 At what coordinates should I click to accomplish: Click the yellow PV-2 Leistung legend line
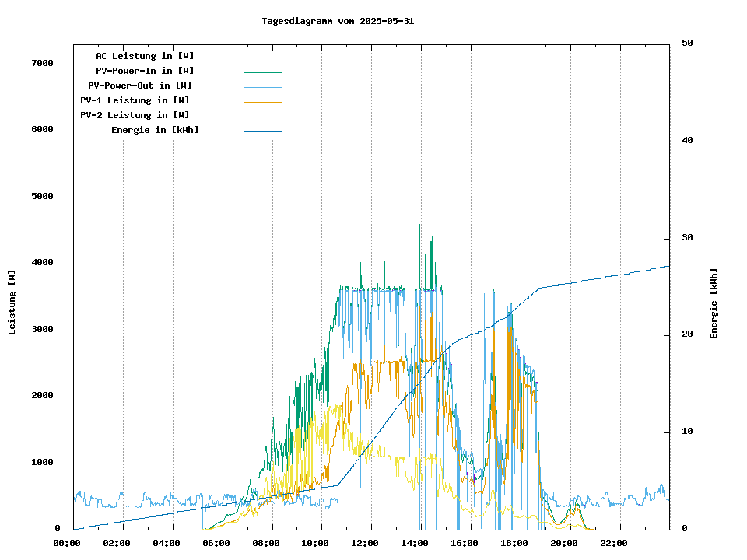pos(262,116)
